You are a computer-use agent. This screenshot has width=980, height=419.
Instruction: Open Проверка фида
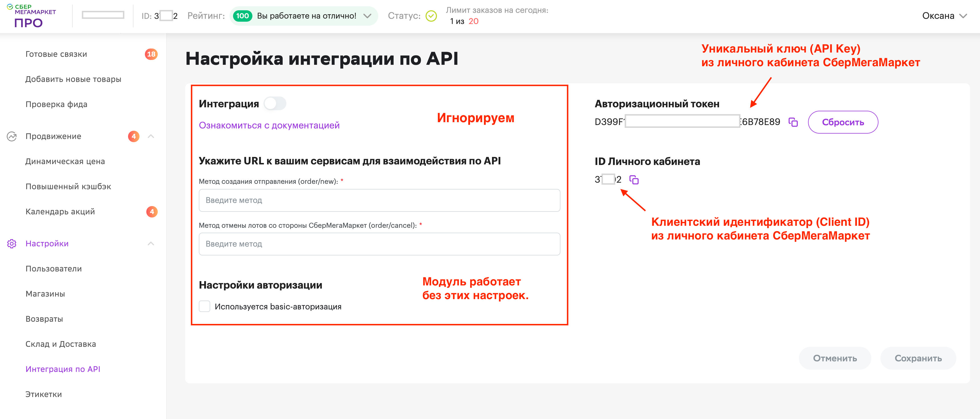[x=56, y=104]
